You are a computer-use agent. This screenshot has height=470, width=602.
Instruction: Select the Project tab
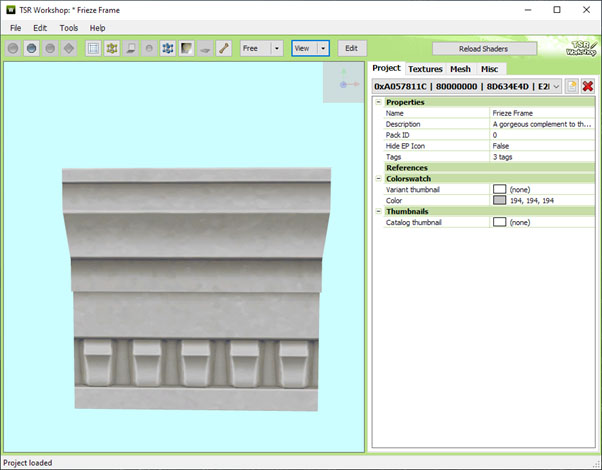click(x=386, y=68)
